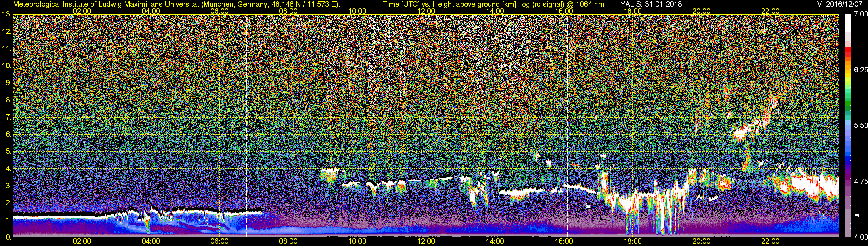Click the bottom 18:00 time axis label

[632, 241]
